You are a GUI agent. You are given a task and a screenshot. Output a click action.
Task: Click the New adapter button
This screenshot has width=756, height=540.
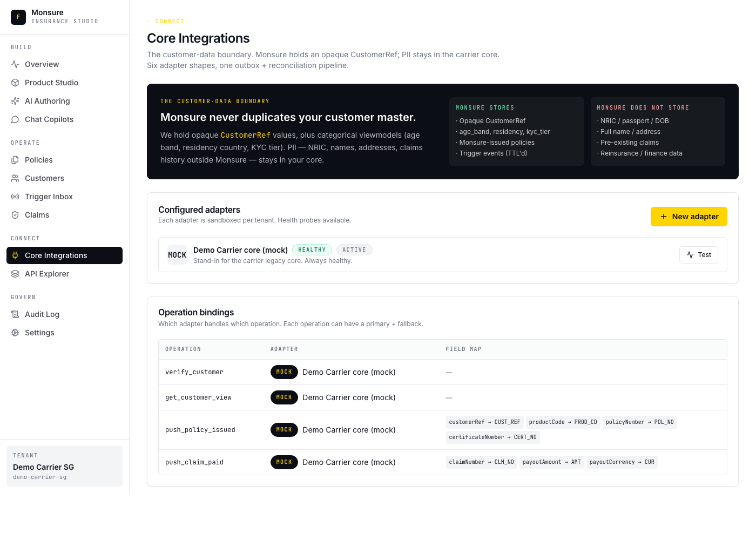click(x=688, y=217)
